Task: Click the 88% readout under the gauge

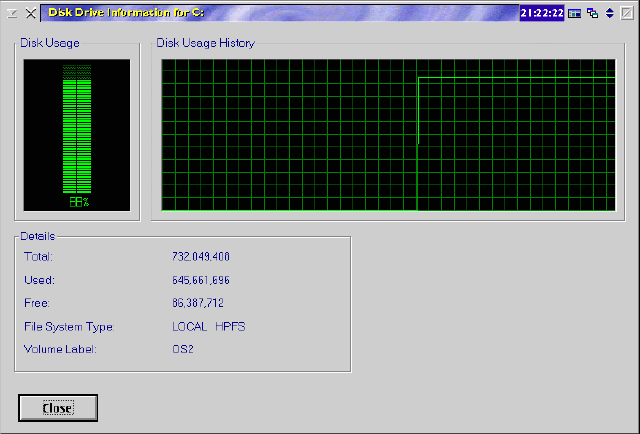Action: 79,202
